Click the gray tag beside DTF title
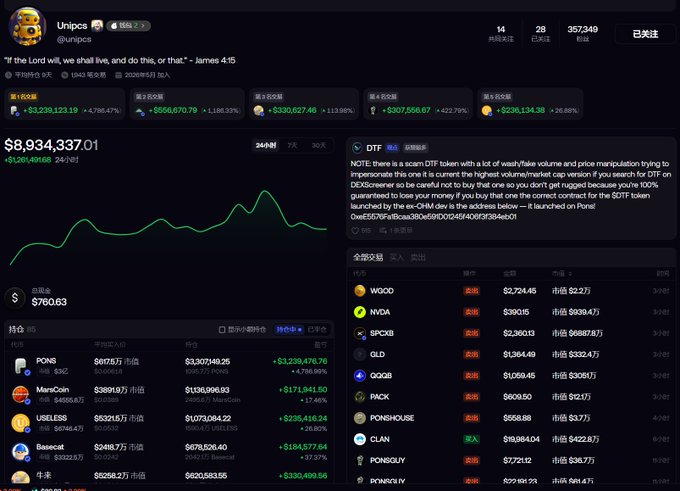680x491 pixels. (x=415, y=148)
